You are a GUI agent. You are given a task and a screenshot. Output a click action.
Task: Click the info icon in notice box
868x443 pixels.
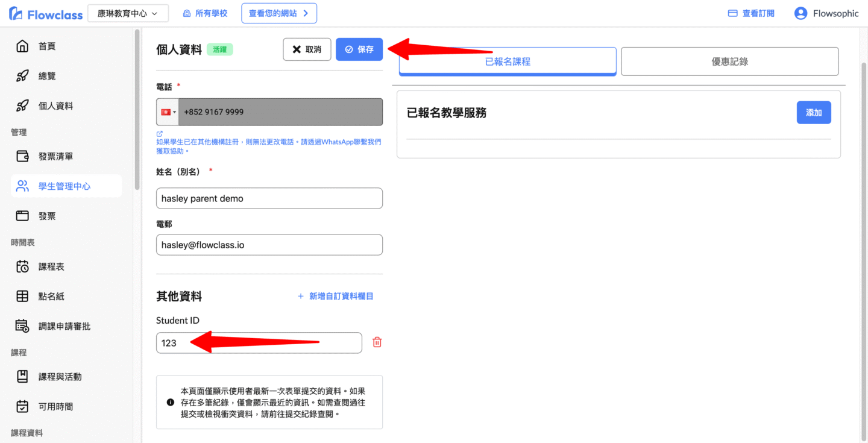[171, 403]
